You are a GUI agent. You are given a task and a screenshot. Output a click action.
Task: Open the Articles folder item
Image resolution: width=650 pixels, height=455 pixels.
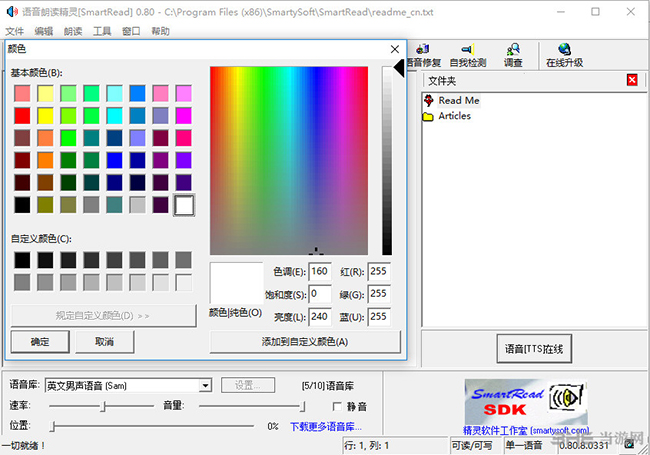point(454,116)
